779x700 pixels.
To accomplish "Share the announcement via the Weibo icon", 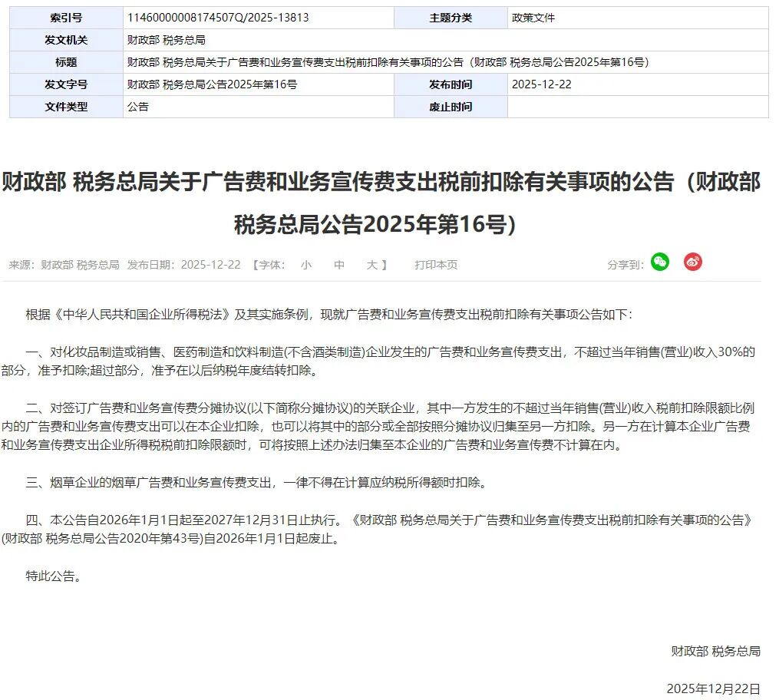I will pyautogui.click(x=692, y=262).
